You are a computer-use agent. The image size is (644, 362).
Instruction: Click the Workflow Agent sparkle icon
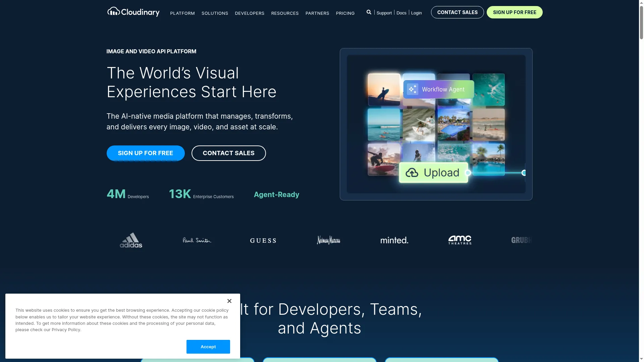coord(413,89)
